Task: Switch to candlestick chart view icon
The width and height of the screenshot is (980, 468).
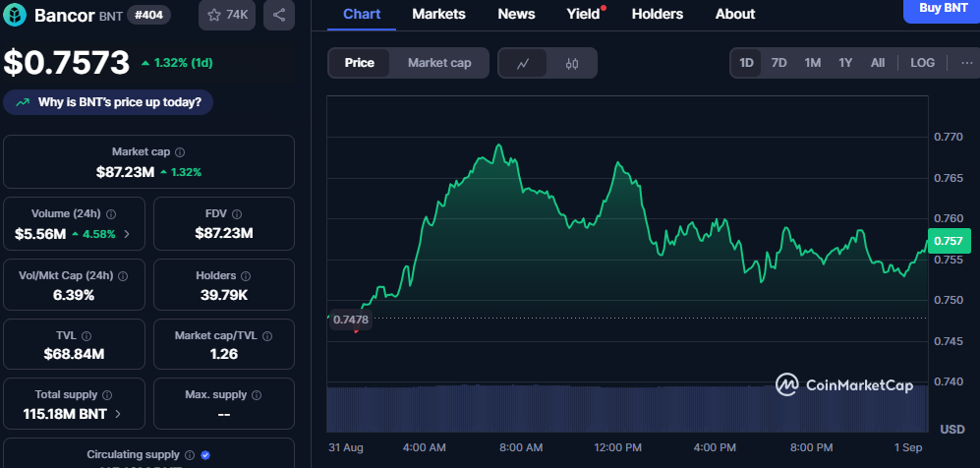Action: [x=572, y=63]
